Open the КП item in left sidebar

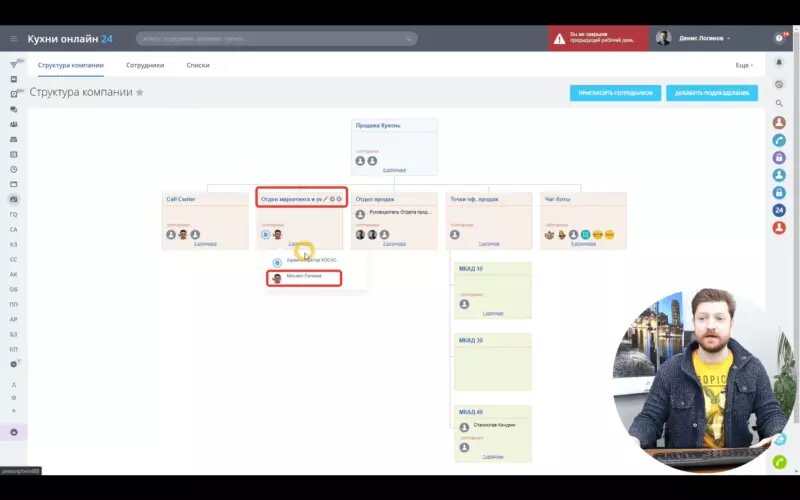14,349
